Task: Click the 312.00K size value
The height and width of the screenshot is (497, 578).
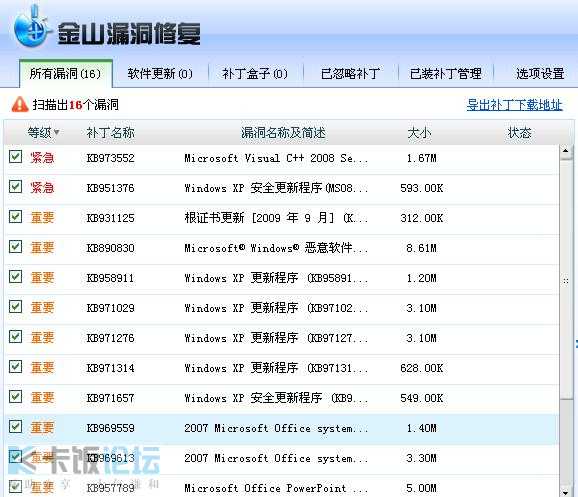Action: click(x=421, y=218)
